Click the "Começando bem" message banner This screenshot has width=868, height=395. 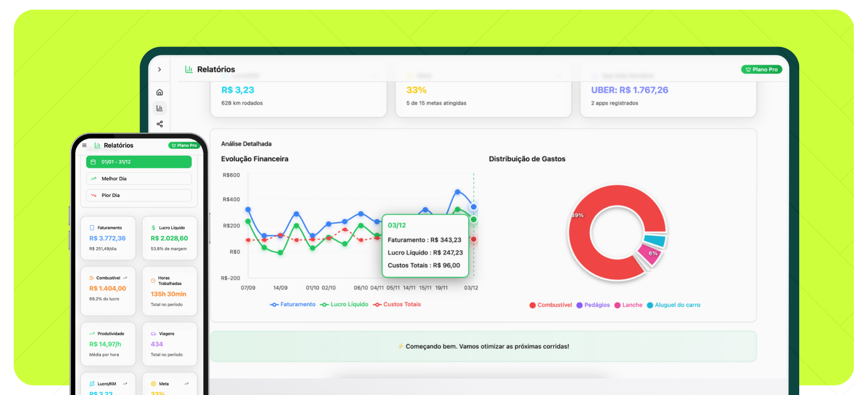click(x=484, y=346)
